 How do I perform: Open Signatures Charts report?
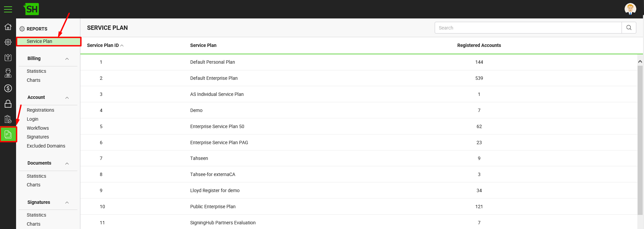33,224
